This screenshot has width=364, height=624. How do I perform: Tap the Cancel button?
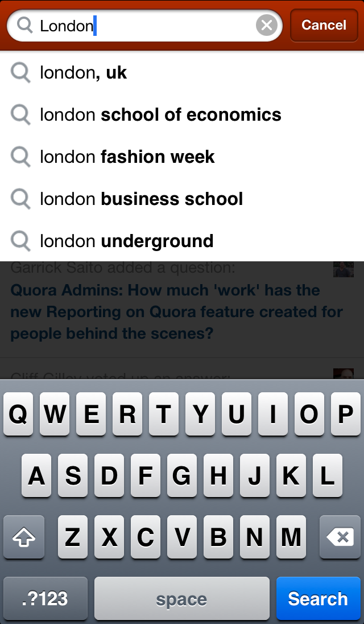[x=324, y=25]
